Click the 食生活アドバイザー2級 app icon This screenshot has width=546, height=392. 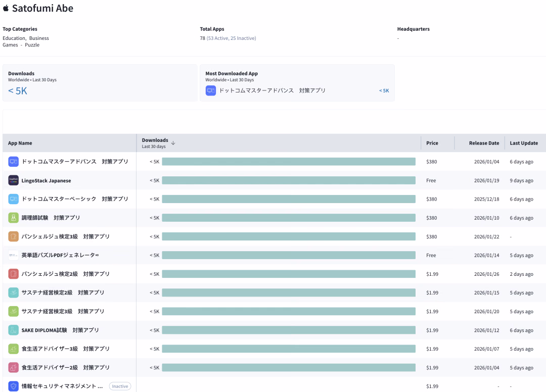[x=13, y=367]
